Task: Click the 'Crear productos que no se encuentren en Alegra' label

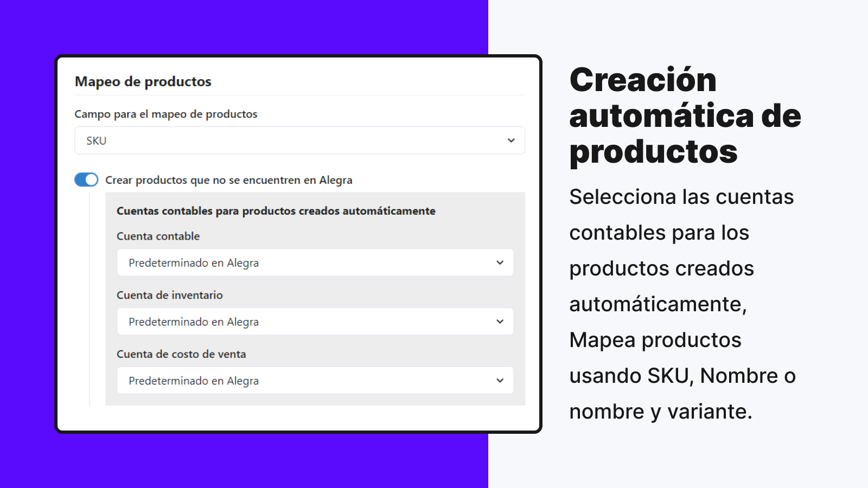Action: coord(228,180)
